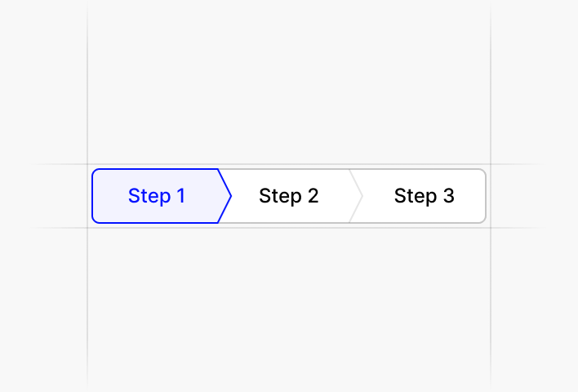578x392 pixels.
Task: Select the Step 1 stepper segment
Action: 157,196
